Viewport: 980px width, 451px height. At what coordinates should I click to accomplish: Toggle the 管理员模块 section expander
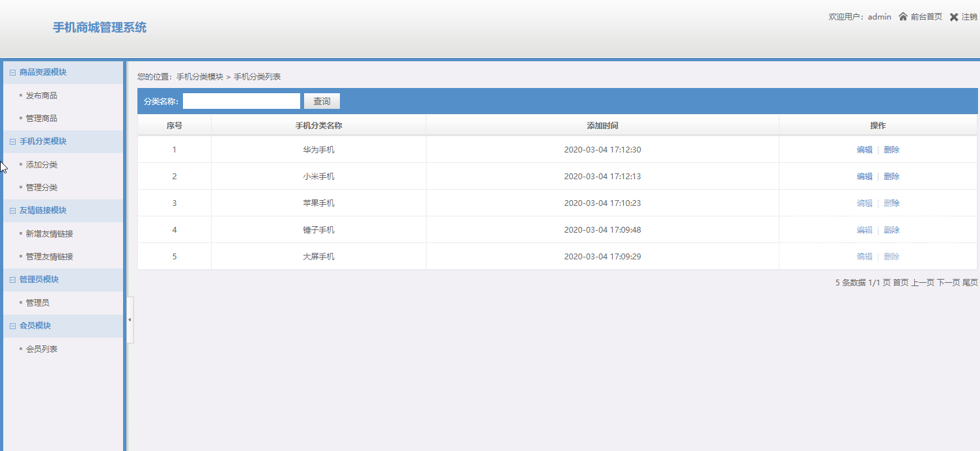point(12,280)
